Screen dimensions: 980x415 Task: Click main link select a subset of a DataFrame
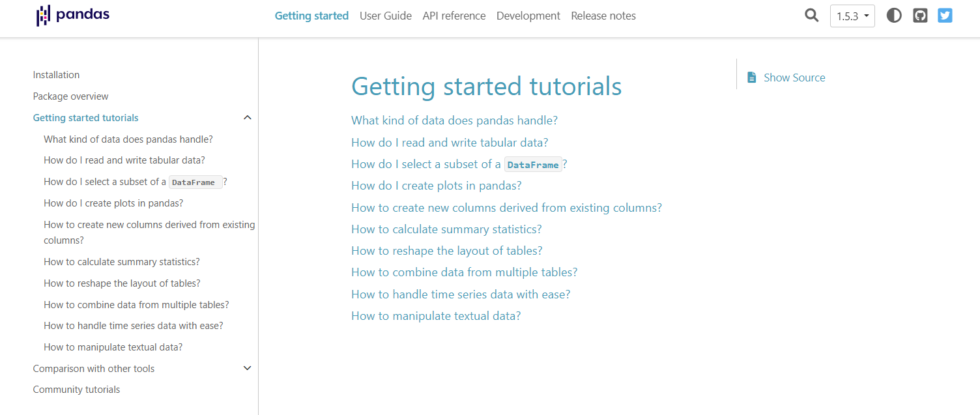[x=459, y=164]
